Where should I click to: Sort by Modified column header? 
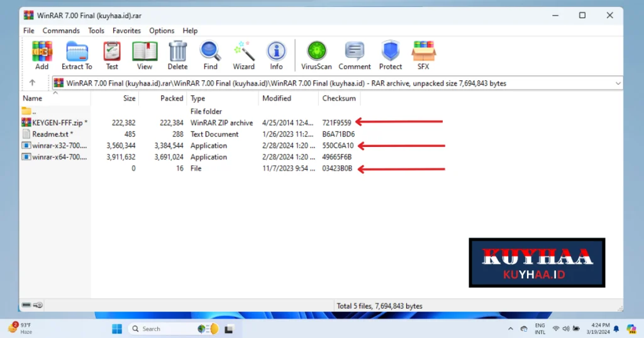click(x=288, y=99)
